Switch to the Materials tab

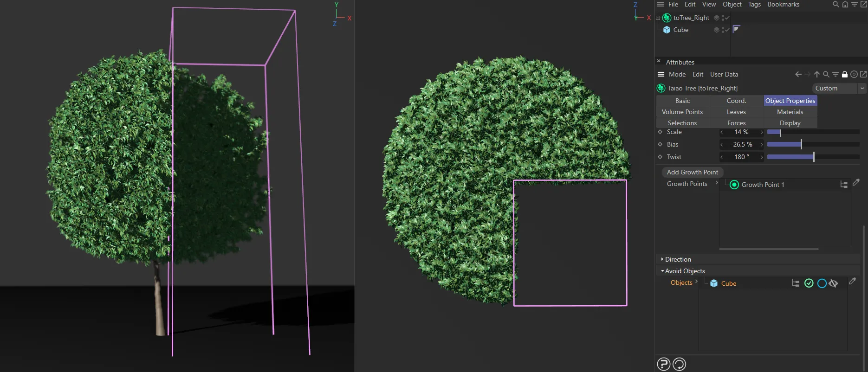pyautogui.click(x=790, y=112)
